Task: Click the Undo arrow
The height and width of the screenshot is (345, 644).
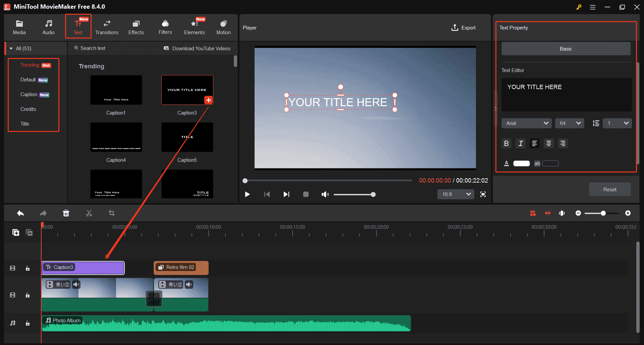Action: pos(20,213)
